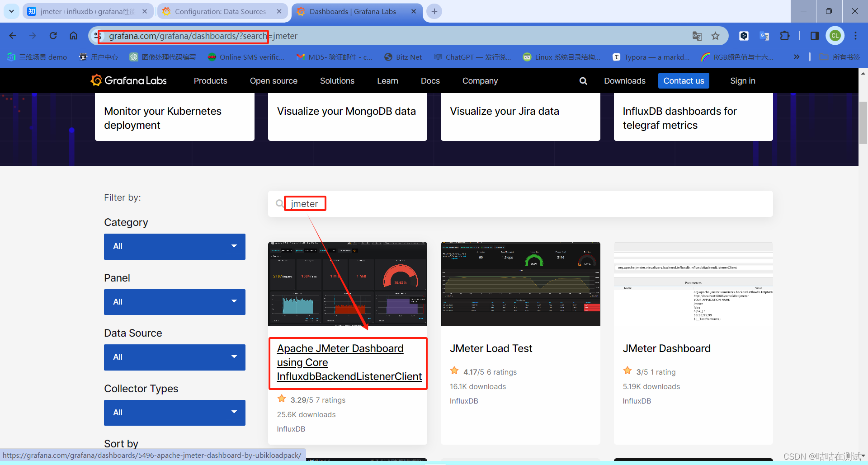Viewport: 868px width, 465px height.
Task: Click the Sign in link
Action: pyautogui.click(x=742, y=81)
